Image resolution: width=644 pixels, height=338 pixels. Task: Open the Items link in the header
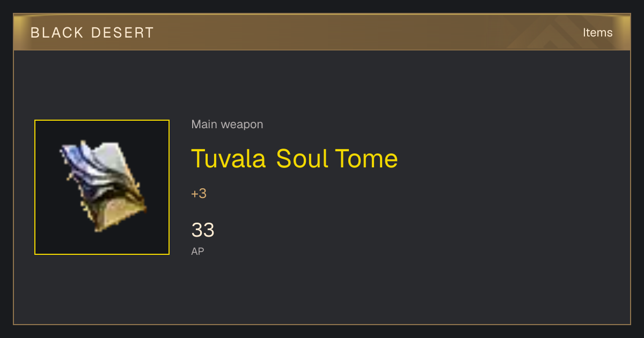pos(597,33)
